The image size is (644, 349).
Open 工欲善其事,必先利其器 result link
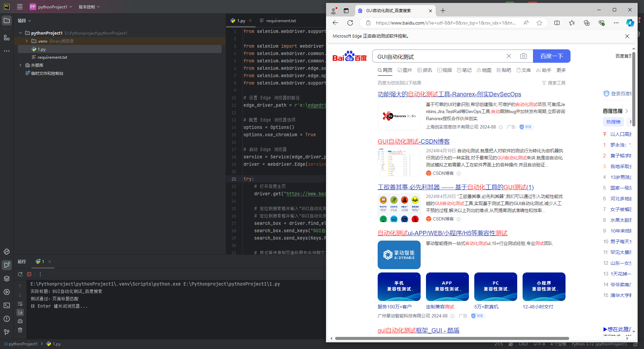[455, 187]
